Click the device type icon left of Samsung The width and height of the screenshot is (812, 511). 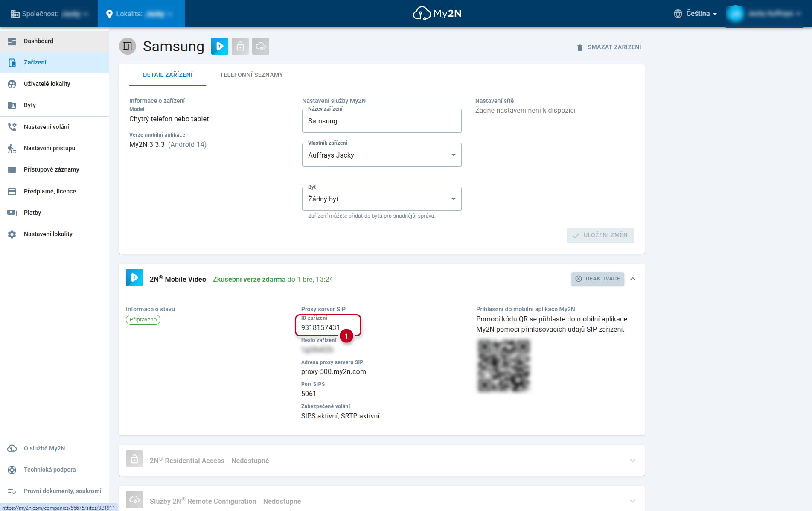click(x=128, y=46)
